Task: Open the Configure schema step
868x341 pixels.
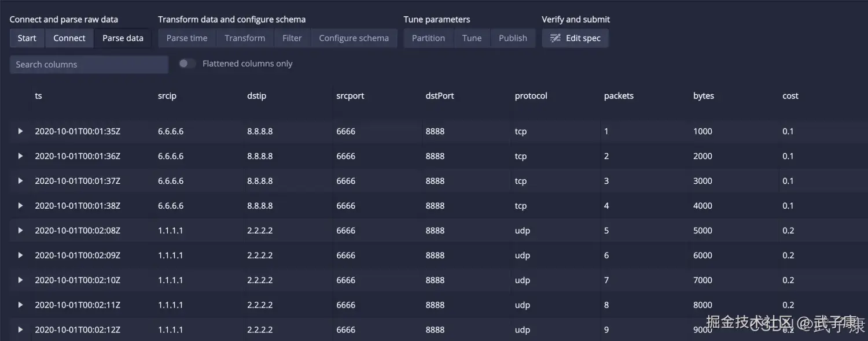Action: coord(354,38)
